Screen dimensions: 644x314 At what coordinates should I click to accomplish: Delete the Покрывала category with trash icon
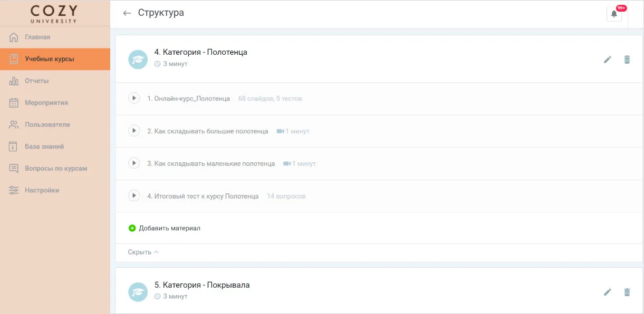627,292
